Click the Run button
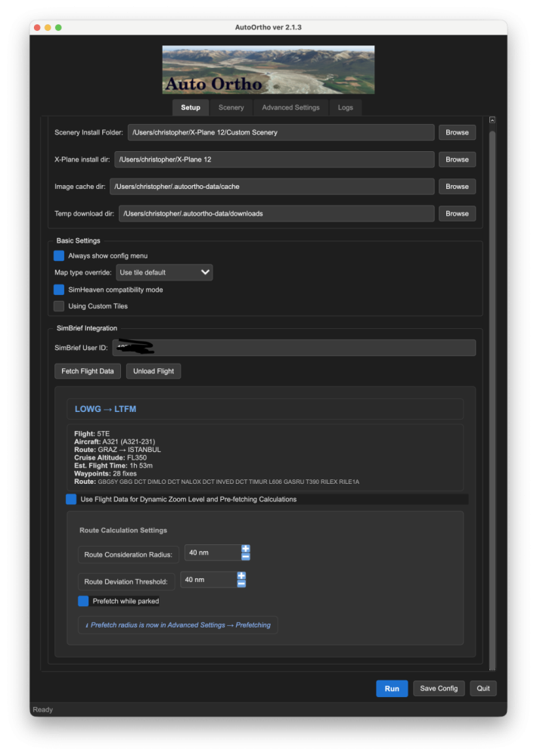537x756 pixels. (x=392, y=689)
